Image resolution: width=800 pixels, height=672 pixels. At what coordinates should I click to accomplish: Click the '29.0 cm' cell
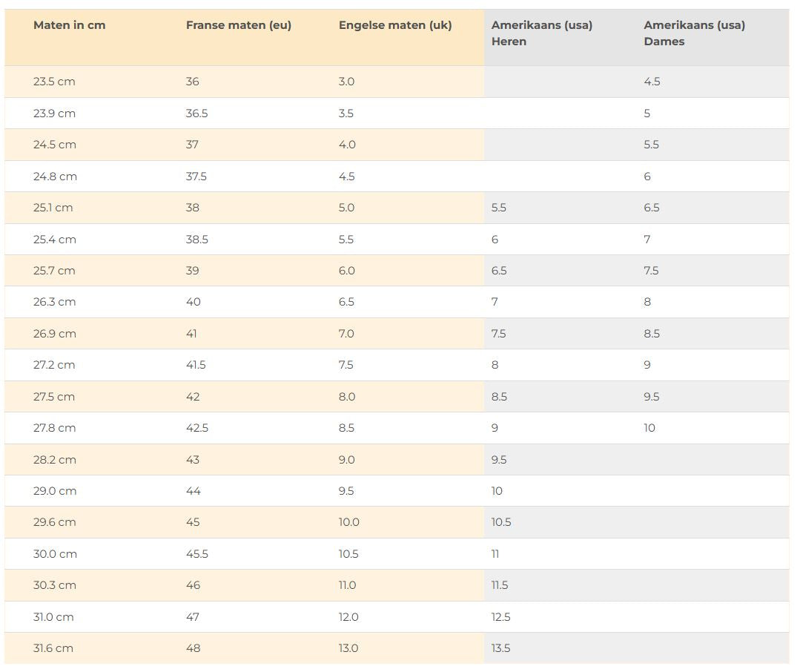[54, 491]
